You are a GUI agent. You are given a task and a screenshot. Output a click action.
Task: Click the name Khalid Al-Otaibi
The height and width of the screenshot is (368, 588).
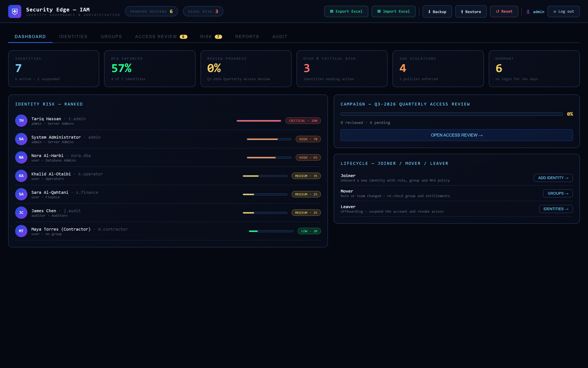click(51, 174)
